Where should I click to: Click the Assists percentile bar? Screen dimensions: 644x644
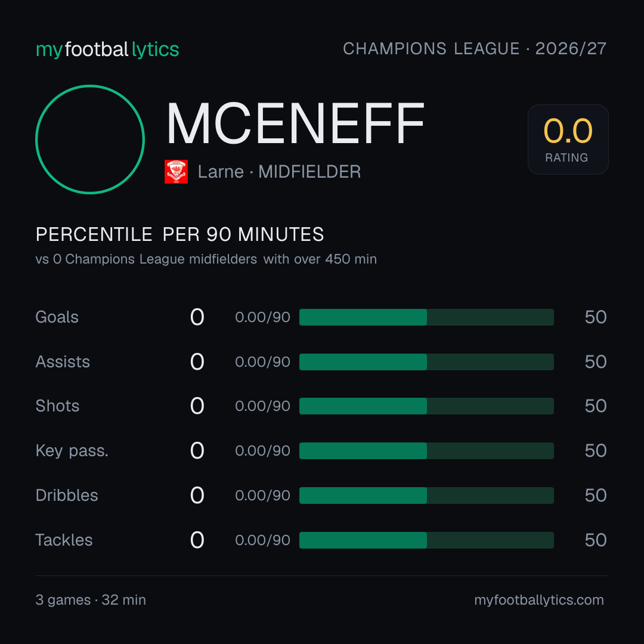click(x=426, y=362)
